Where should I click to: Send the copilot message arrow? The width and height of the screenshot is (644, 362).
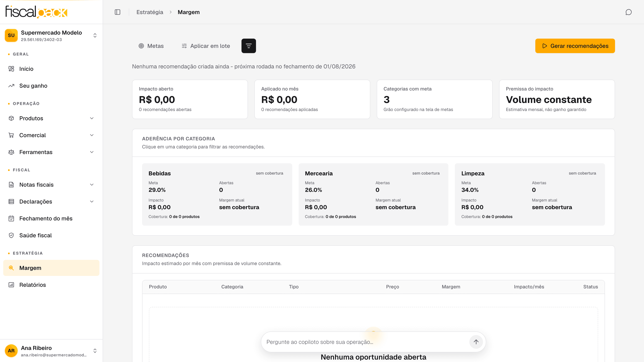[476, 342]
